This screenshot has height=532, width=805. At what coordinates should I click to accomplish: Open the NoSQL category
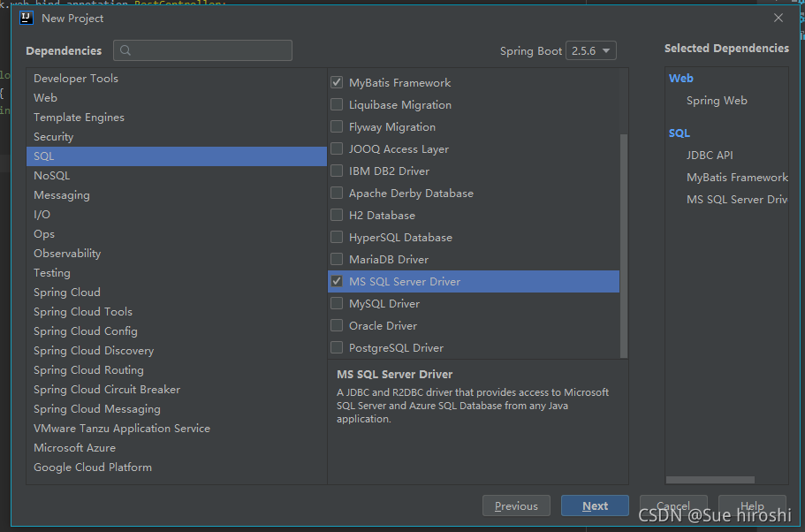tap(177, 176)
